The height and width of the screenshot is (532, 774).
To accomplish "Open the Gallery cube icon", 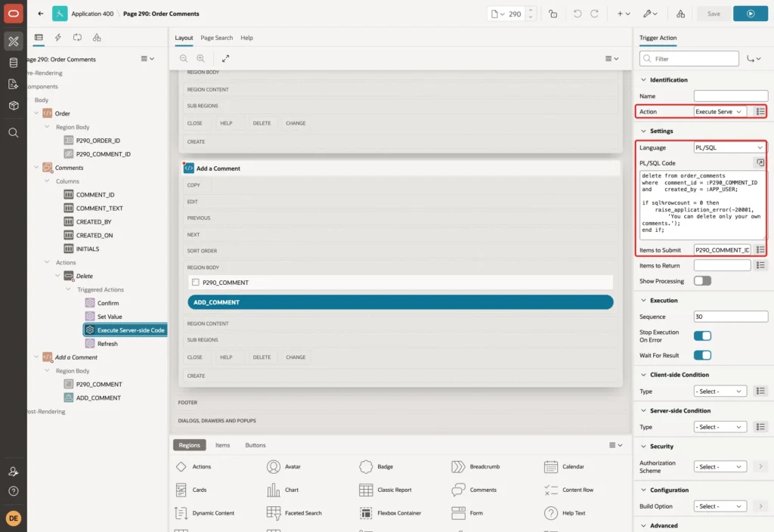I will coord(14,106).
